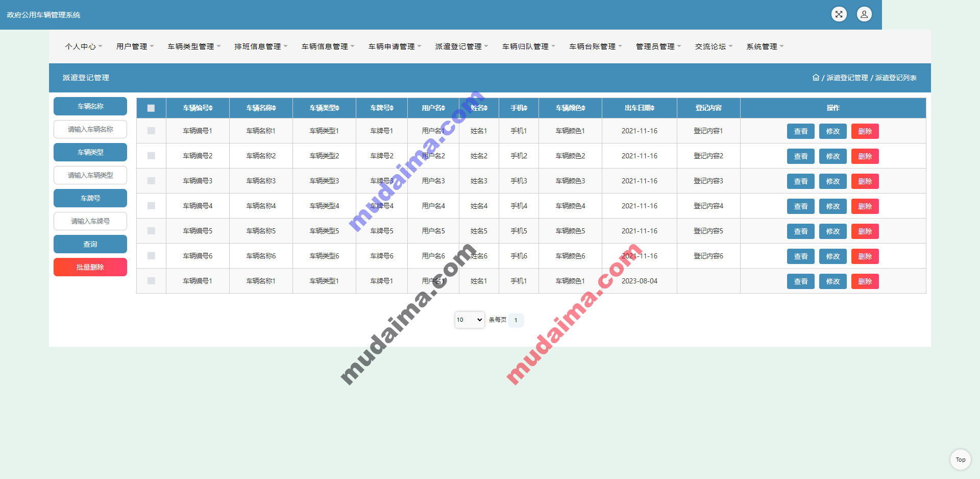Check the row for 车辆编号3
Screen dimensions: 980x479
pos(151,181)
